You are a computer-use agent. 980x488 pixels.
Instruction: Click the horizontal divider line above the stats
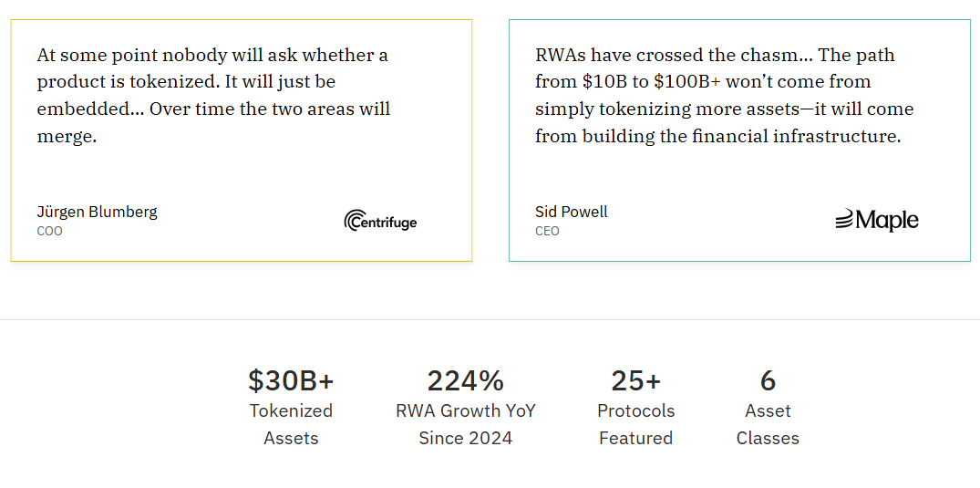[x=490, y=319]
